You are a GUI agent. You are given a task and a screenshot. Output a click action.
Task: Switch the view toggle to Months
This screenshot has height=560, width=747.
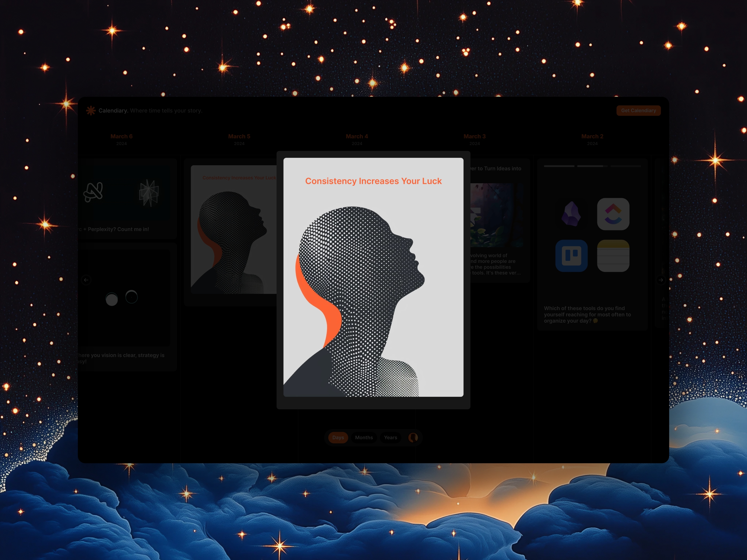point(364,438)
